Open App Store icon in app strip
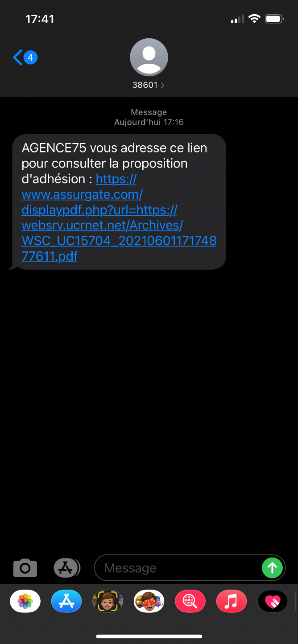 click(66, 601)
